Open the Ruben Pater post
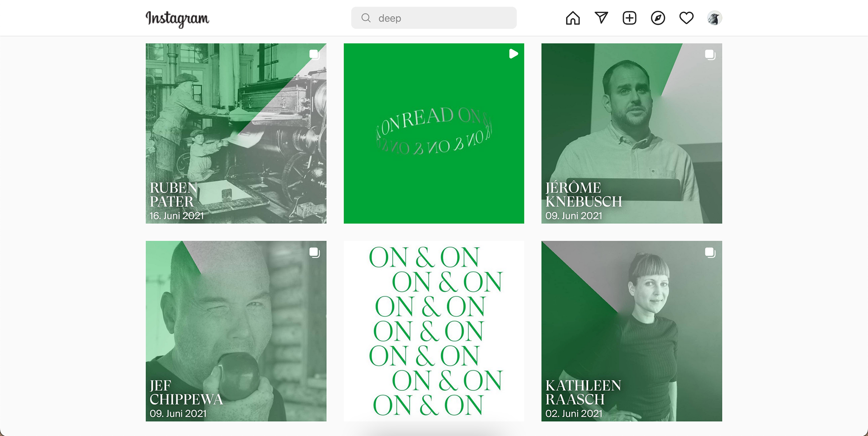 click(x=236, y=133)
